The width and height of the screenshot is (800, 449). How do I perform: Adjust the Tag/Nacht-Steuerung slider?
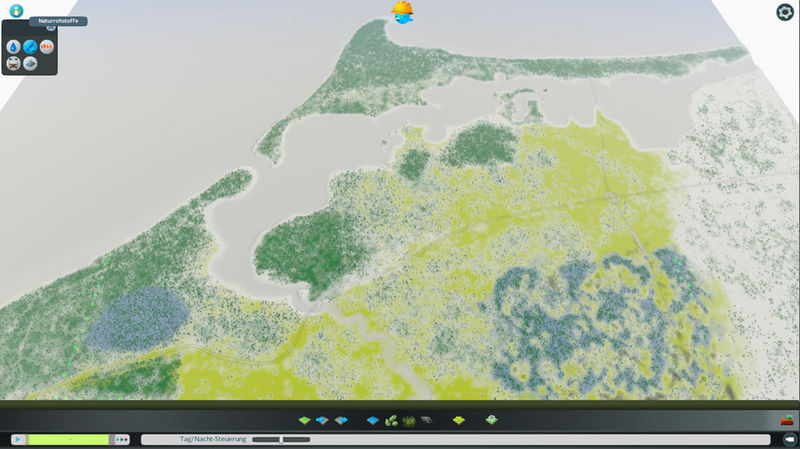point(281,439)
